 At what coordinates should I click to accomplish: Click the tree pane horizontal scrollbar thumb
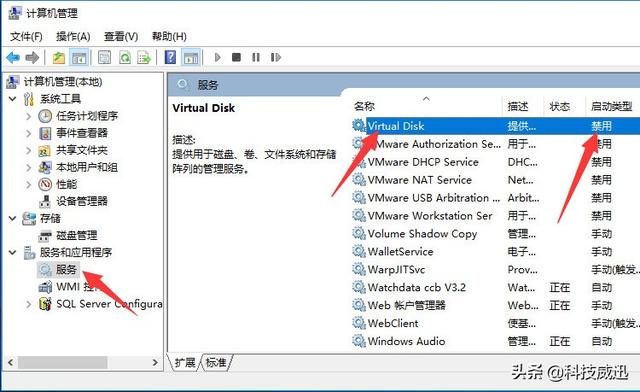tap(62, 362)
